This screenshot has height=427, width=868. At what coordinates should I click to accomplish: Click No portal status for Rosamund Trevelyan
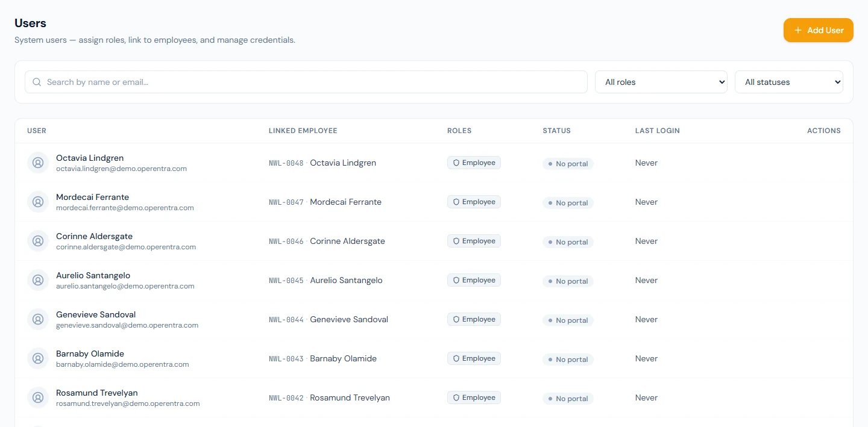[x=568, y=399]
